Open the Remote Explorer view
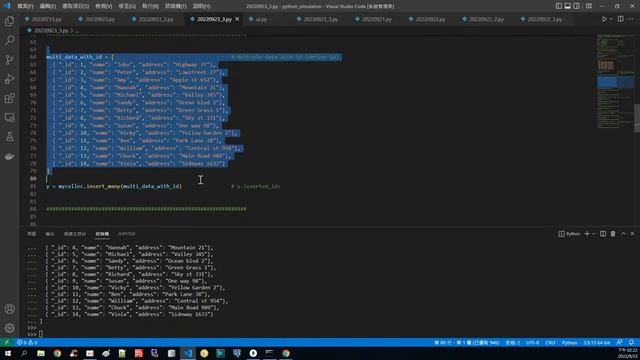The image size is (640, 360). click(9, 118)
